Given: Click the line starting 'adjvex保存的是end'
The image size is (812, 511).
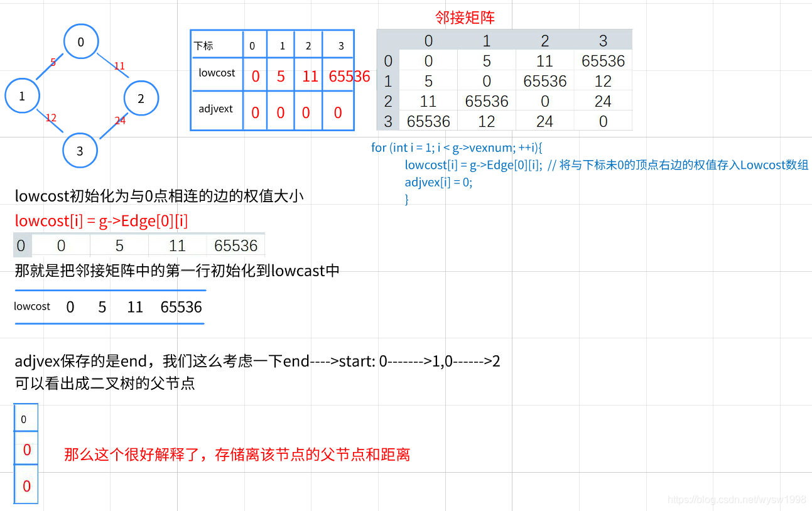Looking at the screenshot, I should [257, 362].
